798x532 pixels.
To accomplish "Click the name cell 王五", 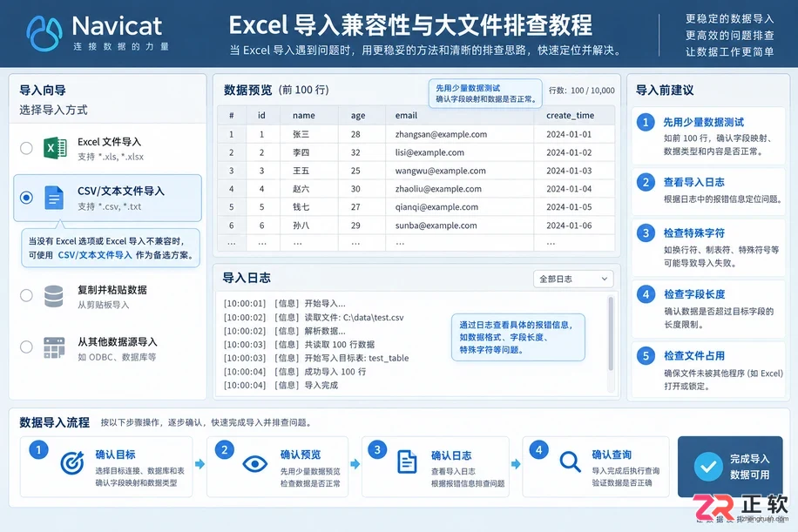I will [301, 171].
